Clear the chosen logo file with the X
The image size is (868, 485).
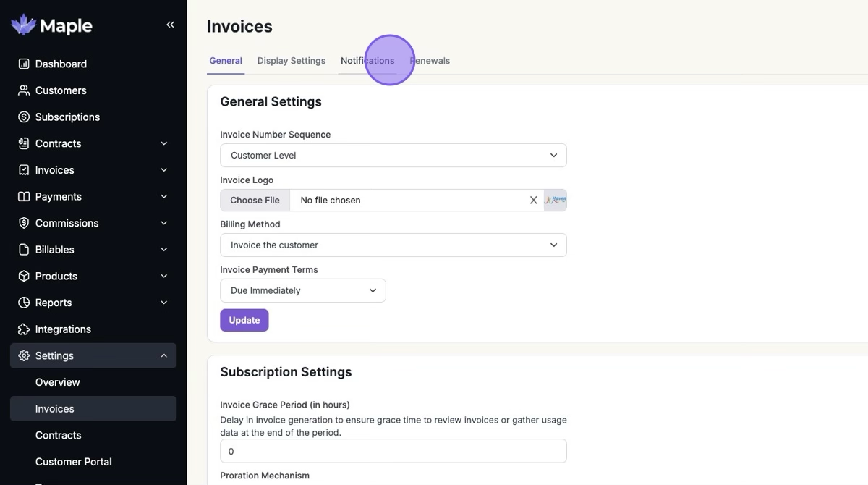(x=533, y=201)
